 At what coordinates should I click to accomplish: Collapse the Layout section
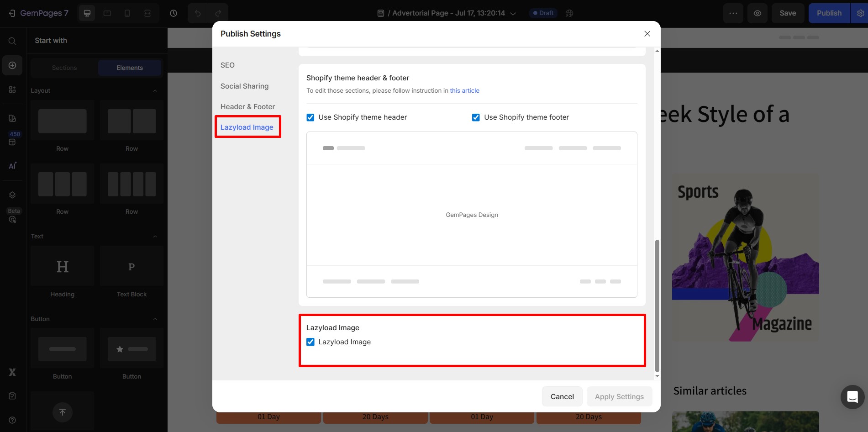pos(155,90)
